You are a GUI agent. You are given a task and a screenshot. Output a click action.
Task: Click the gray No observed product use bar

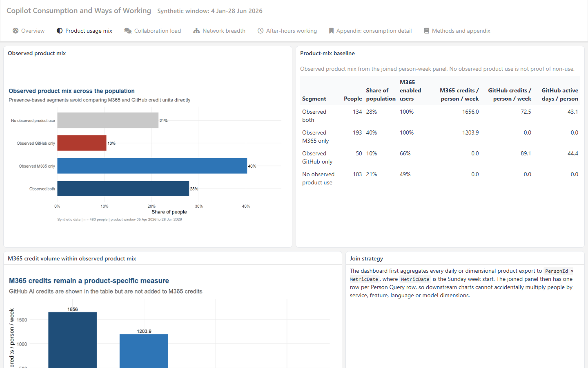coord(108,121)
